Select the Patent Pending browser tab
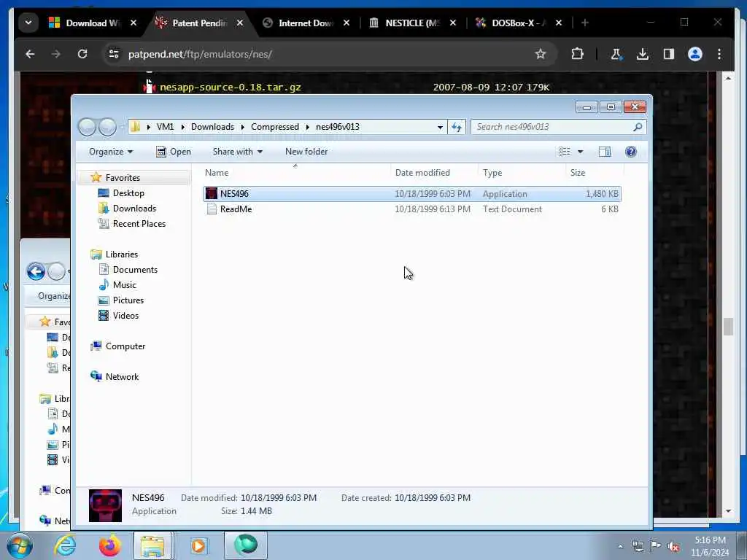747x560 pixels. pyautogui.click(x=199, y=23)
